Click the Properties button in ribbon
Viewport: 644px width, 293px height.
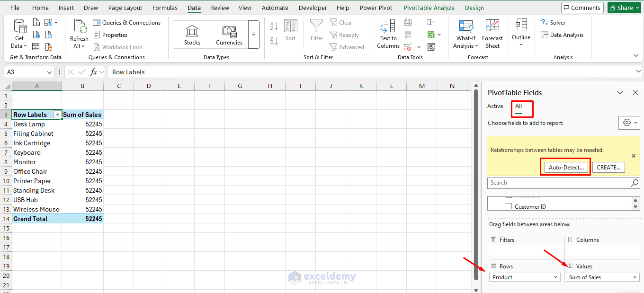point(110,35)
